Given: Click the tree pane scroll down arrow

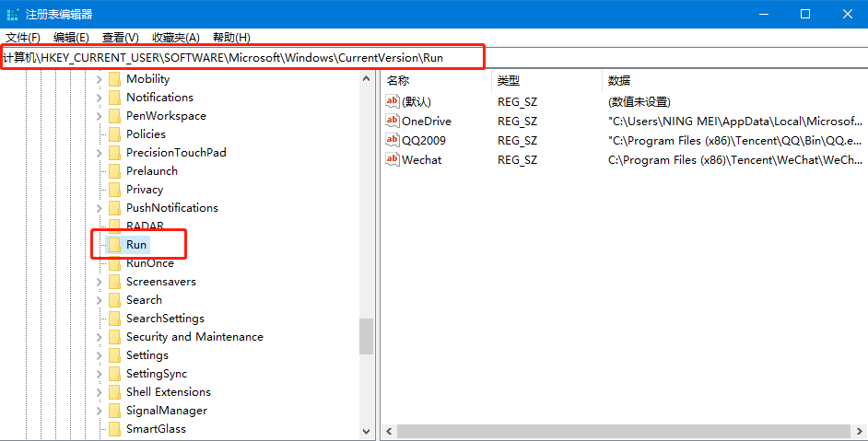Looking at the screenshot, I should coord(366,431).
